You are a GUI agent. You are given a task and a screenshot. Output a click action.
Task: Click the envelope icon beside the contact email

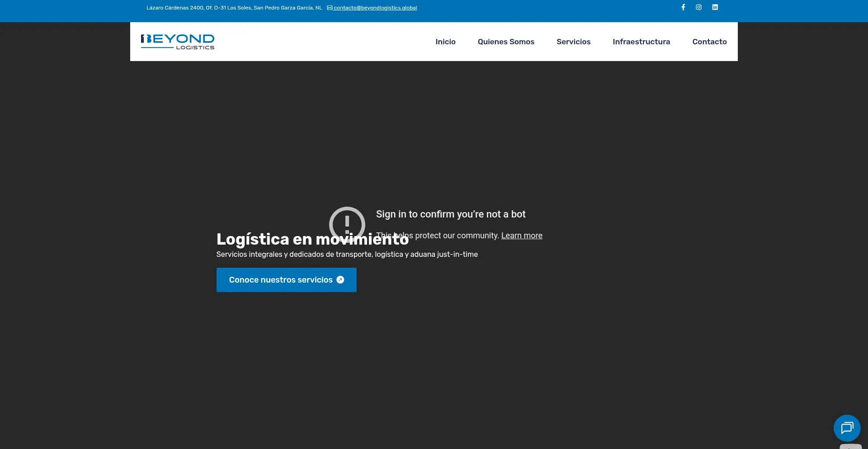click(330, 7)
